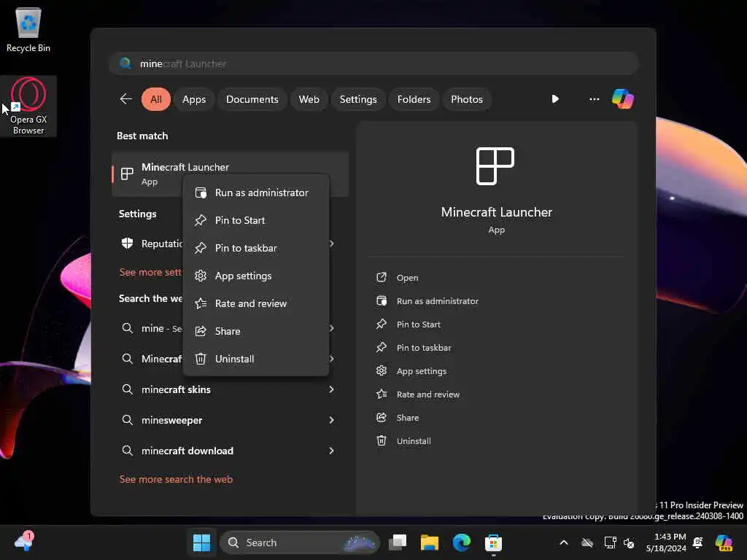Open See more search the web link
This screenshot has width=747, height=560.
(x=176, y=479)
